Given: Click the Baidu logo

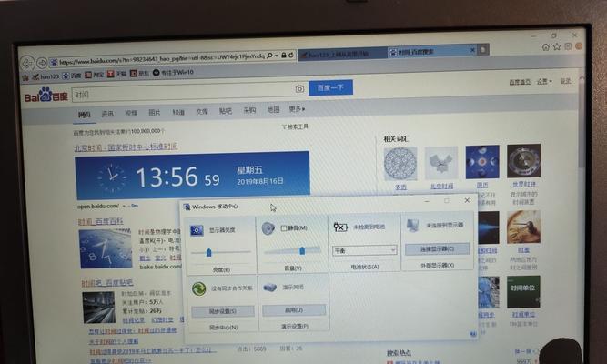Looking at the screenshot, I should tap(46, 96).
